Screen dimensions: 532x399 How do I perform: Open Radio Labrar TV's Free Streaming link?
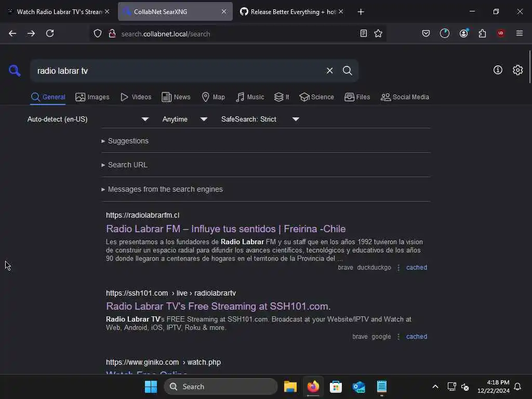coord(218,307)
